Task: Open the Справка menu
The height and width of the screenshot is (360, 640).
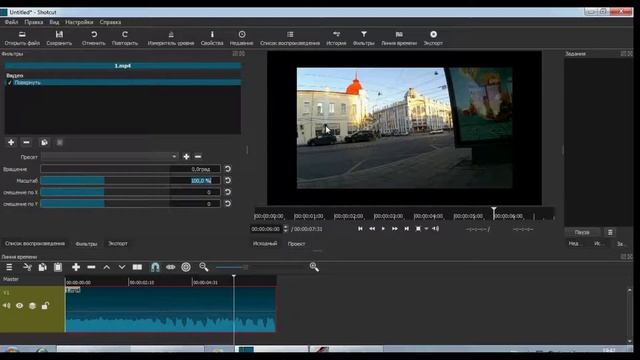Action: coord(110,22)
